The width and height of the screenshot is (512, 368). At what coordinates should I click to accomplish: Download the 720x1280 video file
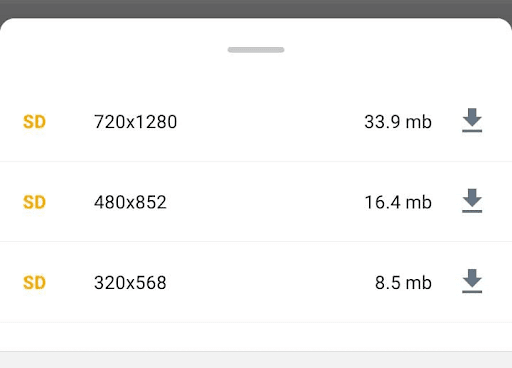pos(472,120)
